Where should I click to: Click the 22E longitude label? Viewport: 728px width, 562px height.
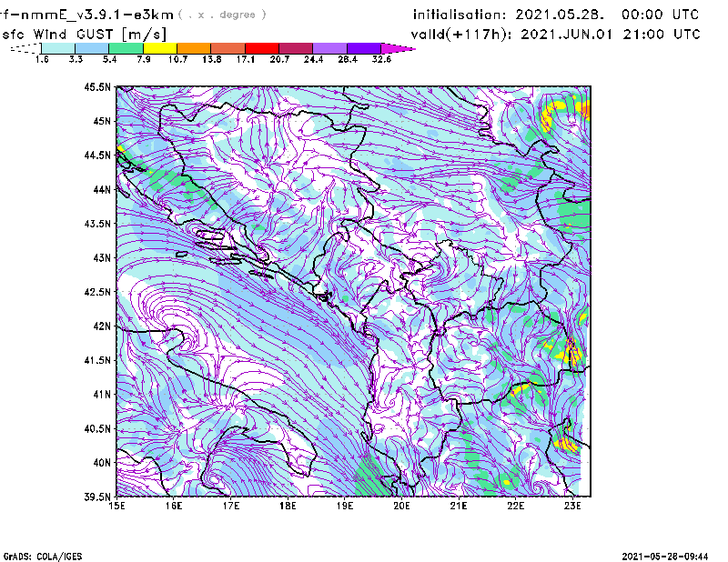(x=516, y=506)
